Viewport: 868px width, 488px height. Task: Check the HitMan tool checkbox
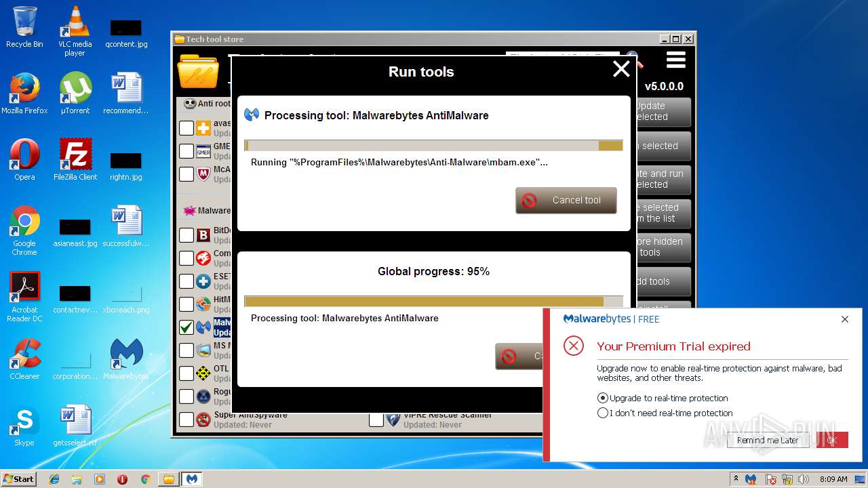(186, 304)
